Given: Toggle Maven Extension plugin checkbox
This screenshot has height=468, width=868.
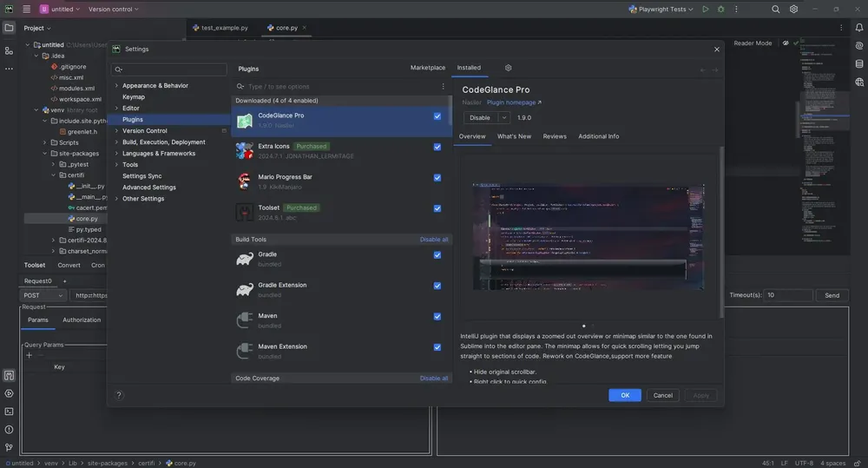Looking at the screenshot, I should 437,347.
